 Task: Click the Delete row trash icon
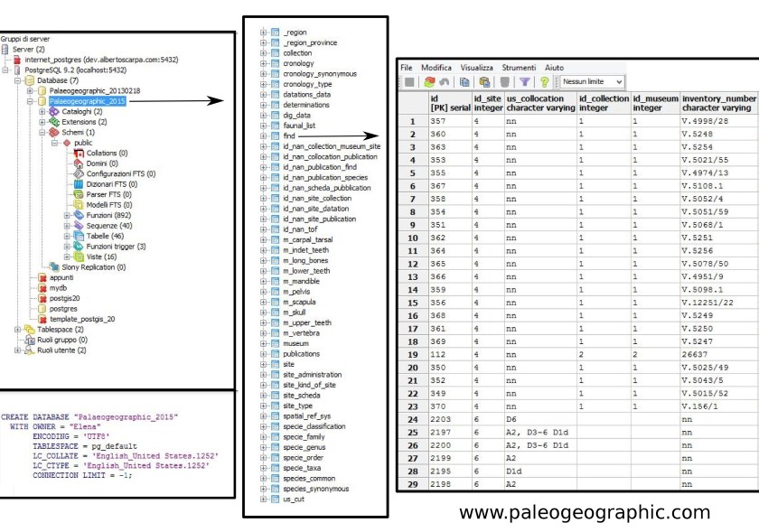point(505,81)
